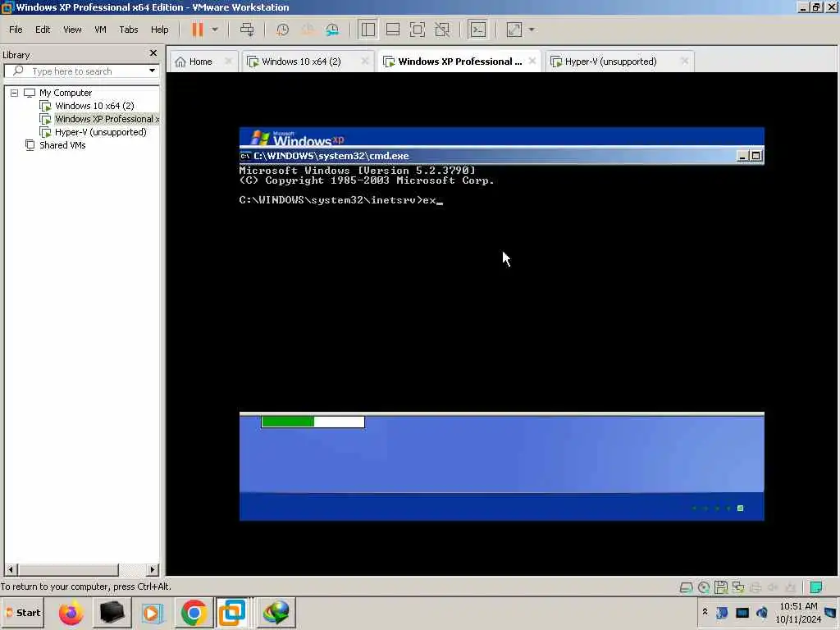Click the green message log icon

coord(816,587)
